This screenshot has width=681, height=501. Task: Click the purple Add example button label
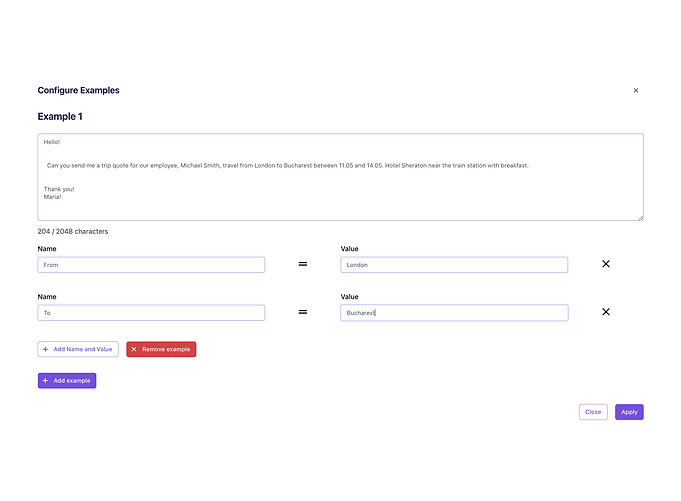(x=72, y=380)
